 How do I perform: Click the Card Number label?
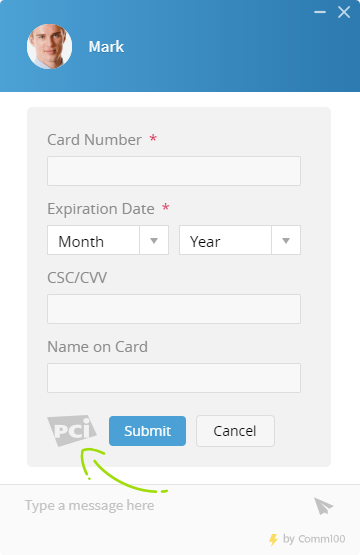pos(95,140)
